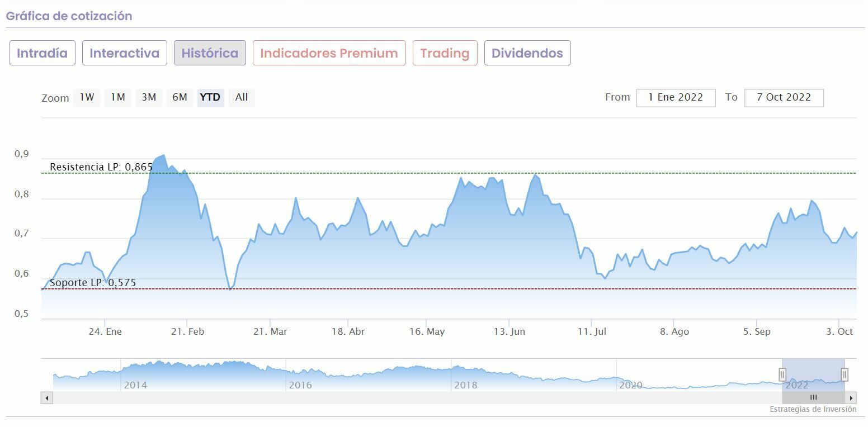Open the Intradía chart tab

click(x=42, y=53)
